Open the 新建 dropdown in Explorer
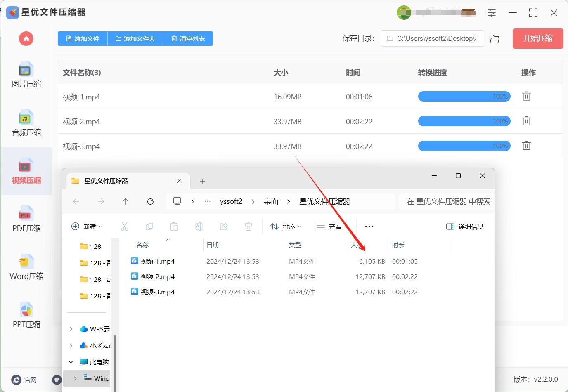 (x=87, y=227)
